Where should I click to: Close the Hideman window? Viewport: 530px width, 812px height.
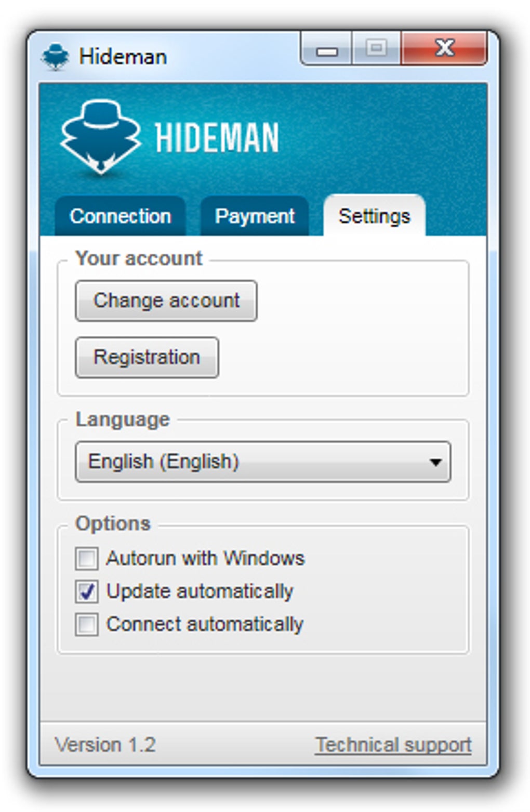pyautogui.click(x=444, y=48)
